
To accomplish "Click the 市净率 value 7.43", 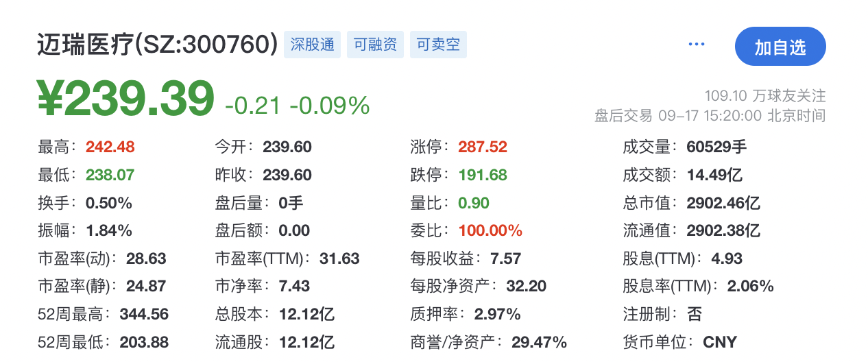I will coord(294,286).
